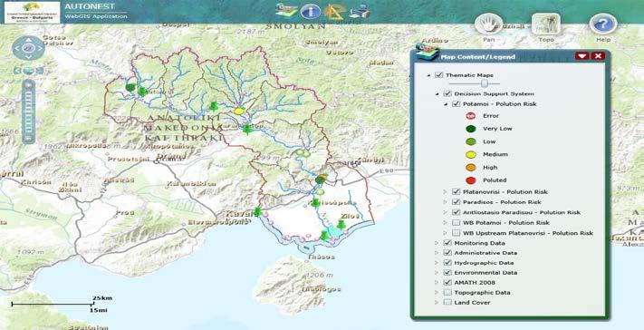Check the Land Cover layer checkbox
Image resolution: width=644 pixels, height=330 pixels.
coord(447,303)
